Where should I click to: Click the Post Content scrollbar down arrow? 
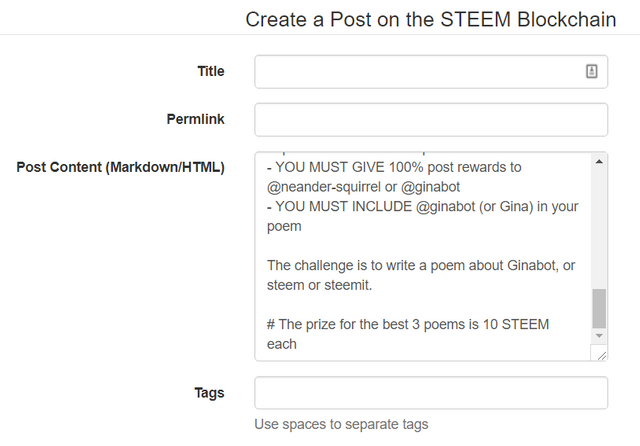click(x=599, y=337)
